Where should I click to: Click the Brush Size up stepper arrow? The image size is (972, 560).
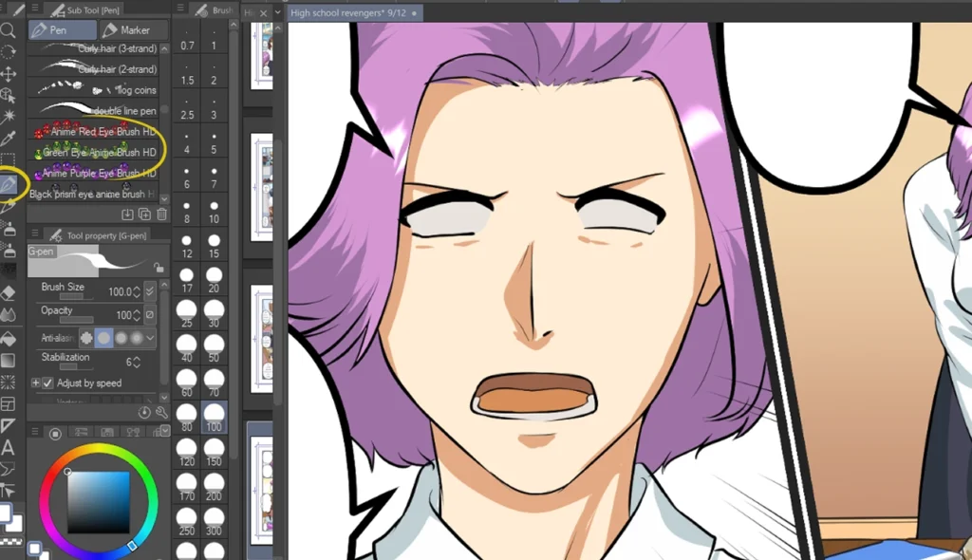point(135,289)
